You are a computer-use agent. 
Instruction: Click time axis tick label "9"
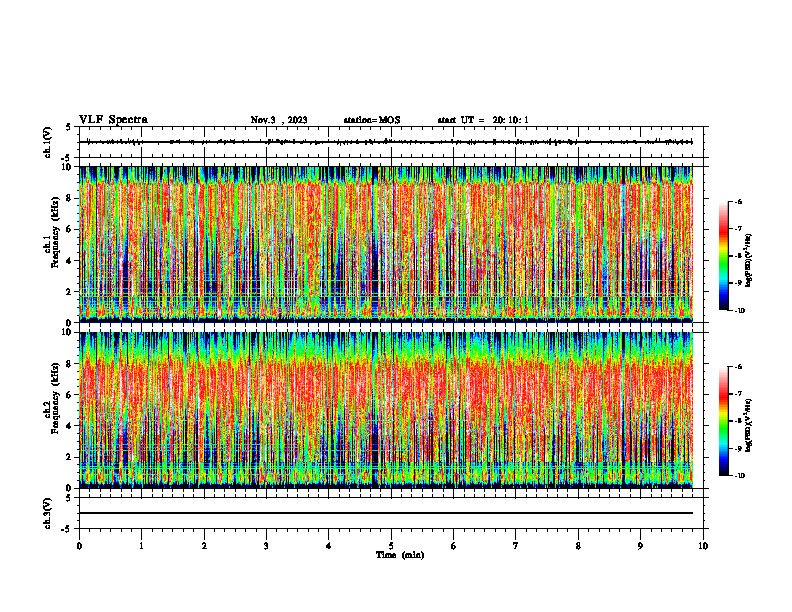[640, 546]
